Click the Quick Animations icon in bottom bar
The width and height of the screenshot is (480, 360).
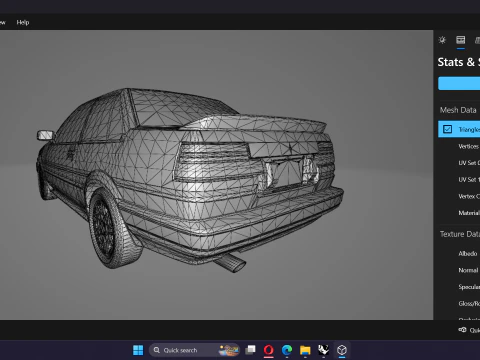pos(462,330)
